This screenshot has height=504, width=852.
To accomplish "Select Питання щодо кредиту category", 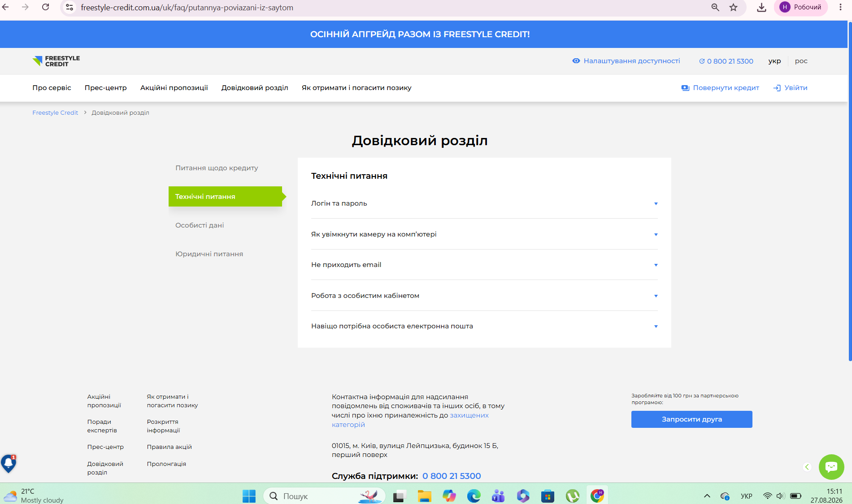I will [x=217, y=168].
